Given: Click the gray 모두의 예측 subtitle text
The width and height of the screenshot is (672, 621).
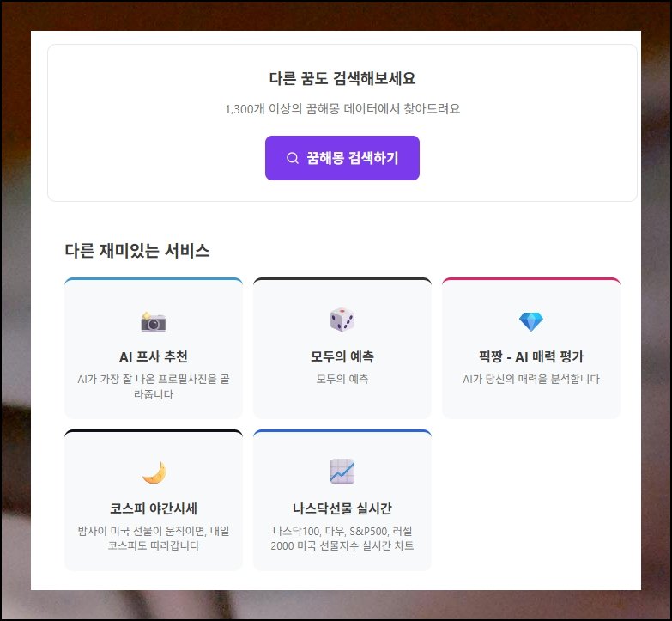Looking at the screenshot, I should pyautogui.click(x=342, y=379).
